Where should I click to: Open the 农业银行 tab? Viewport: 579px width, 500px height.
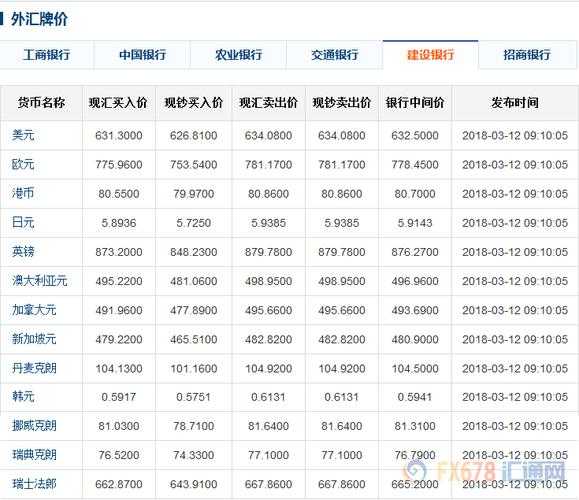click(238, 55)
